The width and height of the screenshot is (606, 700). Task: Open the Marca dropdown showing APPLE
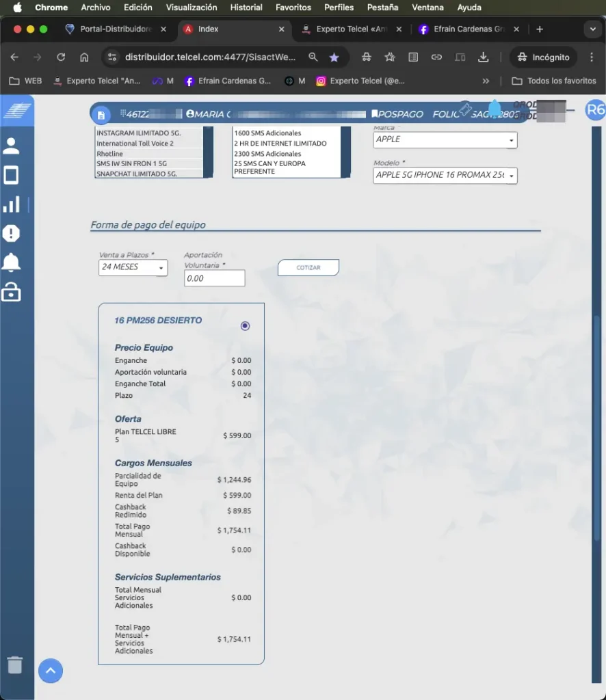[x=445, y=139]
